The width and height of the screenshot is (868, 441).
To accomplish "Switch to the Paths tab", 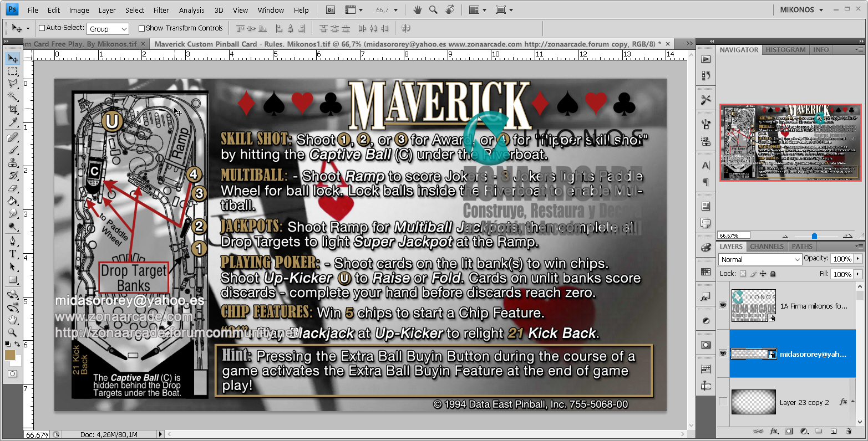I will click(802, 247).
